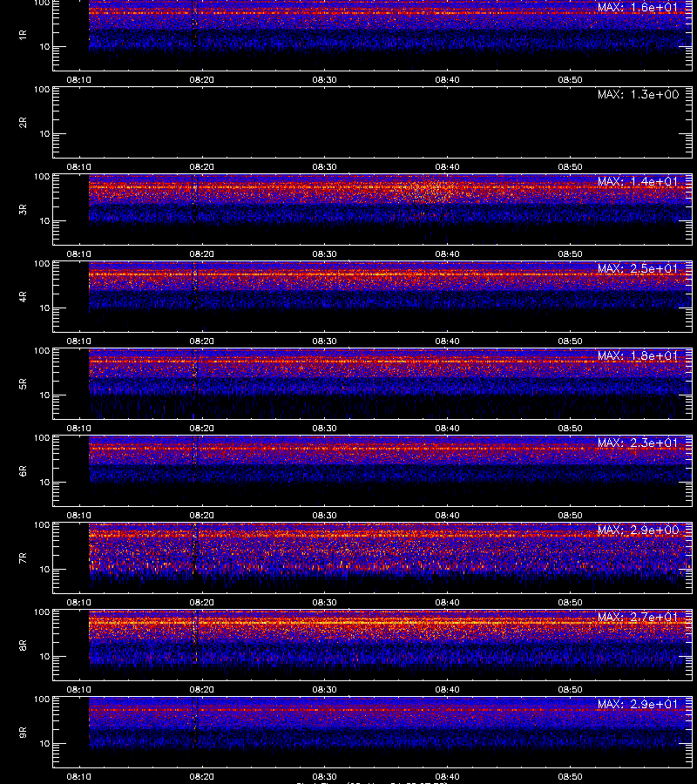
Task: Click the '100' y-axis label of 2R
Action: (42, 90)
